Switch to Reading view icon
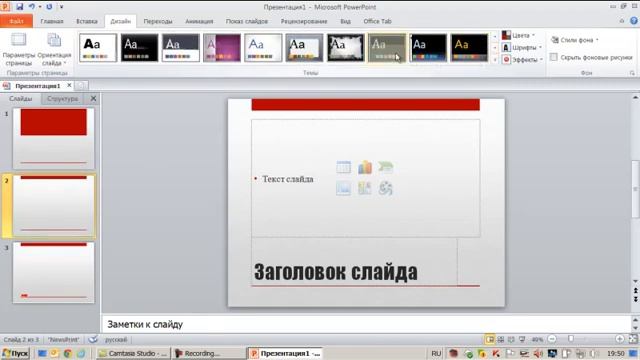640x360 pixels. 511,339
